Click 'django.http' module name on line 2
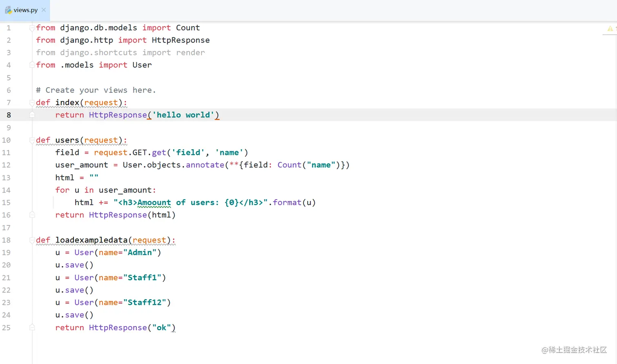Viewport: 617px width, 364px height. (x=87, y=40)
